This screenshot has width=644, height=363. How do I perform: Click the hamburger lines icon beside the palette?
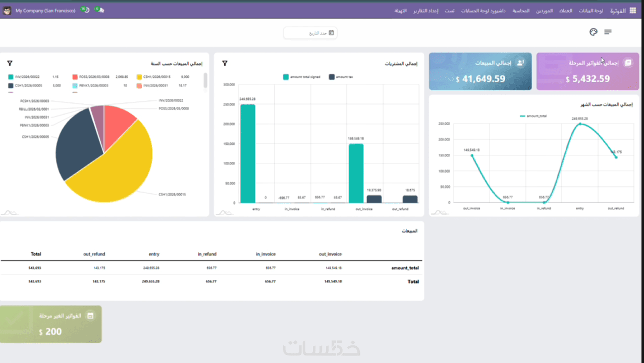[x=608, y=32]
